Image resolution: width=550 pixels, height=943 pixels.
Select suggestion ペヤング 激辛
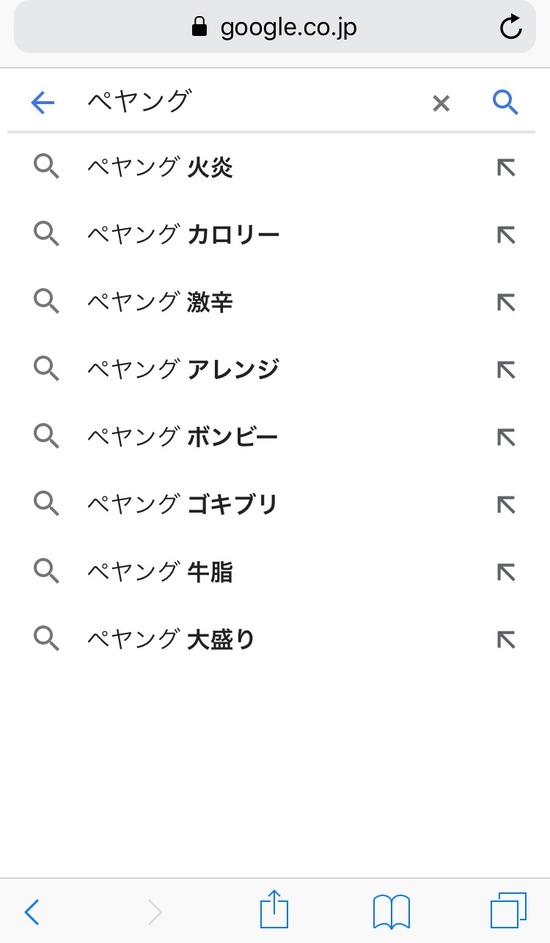[x=275, y=302]
